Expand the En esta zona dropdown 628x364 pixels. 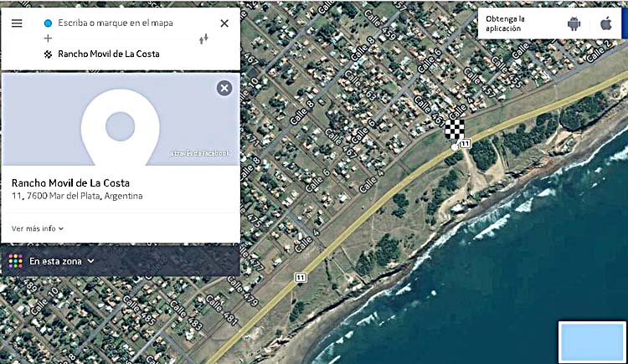[62, 261]
